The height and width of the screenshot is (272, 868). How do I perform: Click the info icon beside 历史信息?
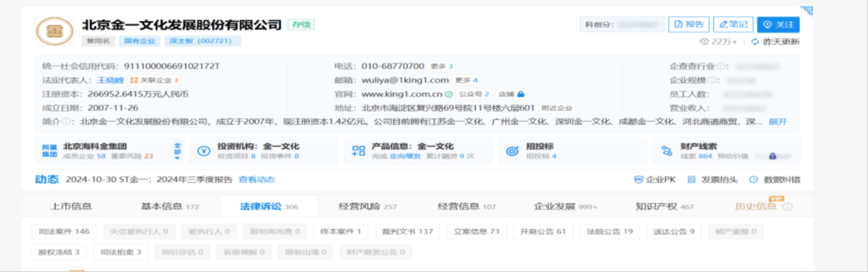point(788,206)
